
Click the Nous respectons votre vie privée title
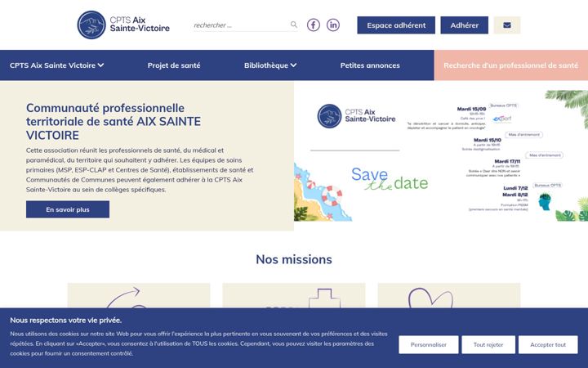(65, 321)
